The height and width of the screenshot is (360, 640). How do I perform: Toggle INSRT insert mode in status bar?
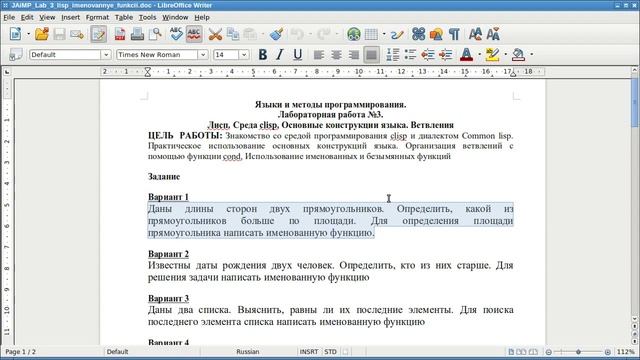point(309,351)
